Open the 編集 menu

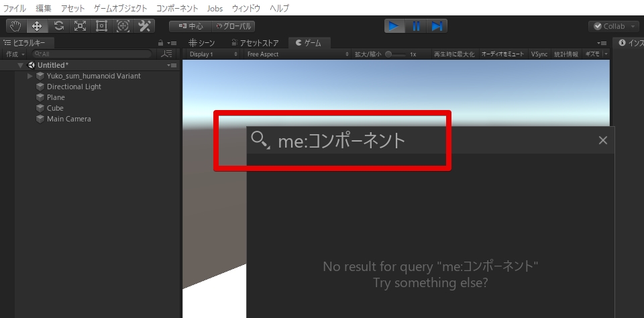click(44, 8)
